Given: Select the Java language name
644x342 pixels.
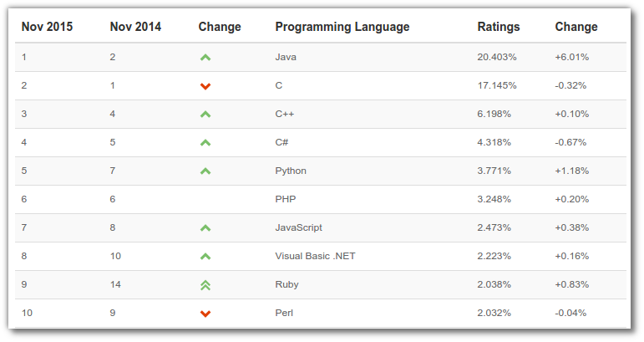Looking at the screenshot, I should [x=286, y=57].
